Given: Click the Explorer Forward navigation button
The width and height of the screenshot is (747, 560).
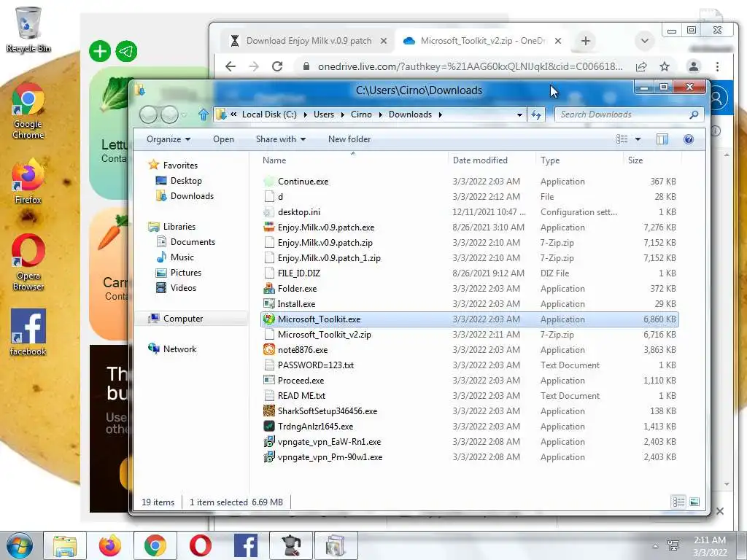Looking at the screenshot, I should tap(169, 114).
